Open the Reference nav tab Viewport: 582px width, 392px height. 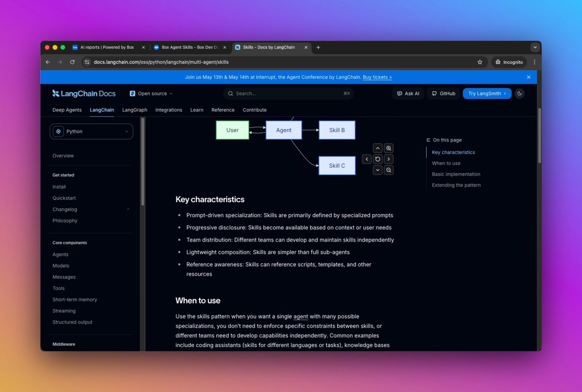[x=223, y=110]
